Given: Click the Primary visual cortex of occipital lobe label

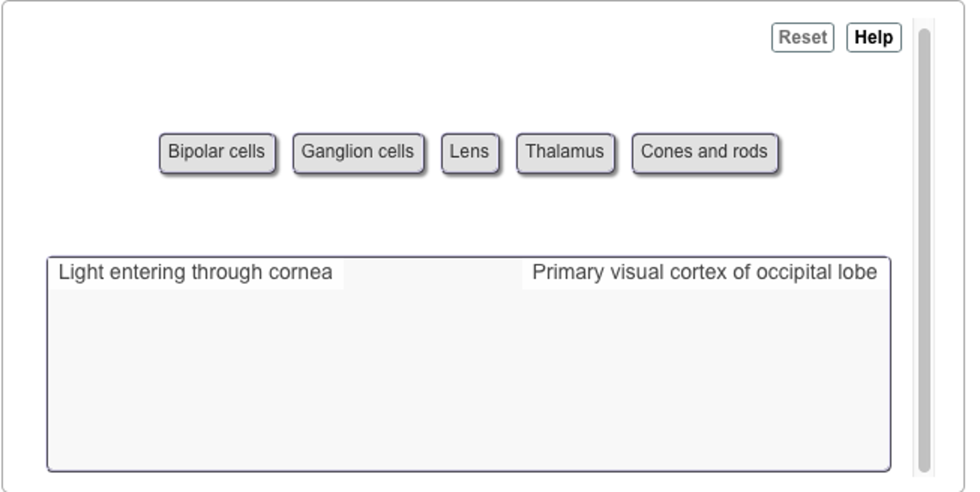Looking at the screenshot, I should pos(705,272).
